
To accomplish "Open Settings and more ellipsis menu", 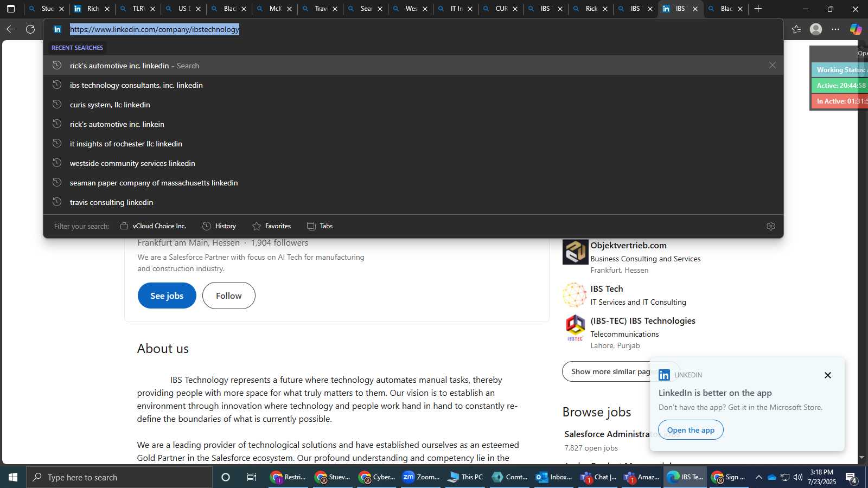I will coord(835,29).
